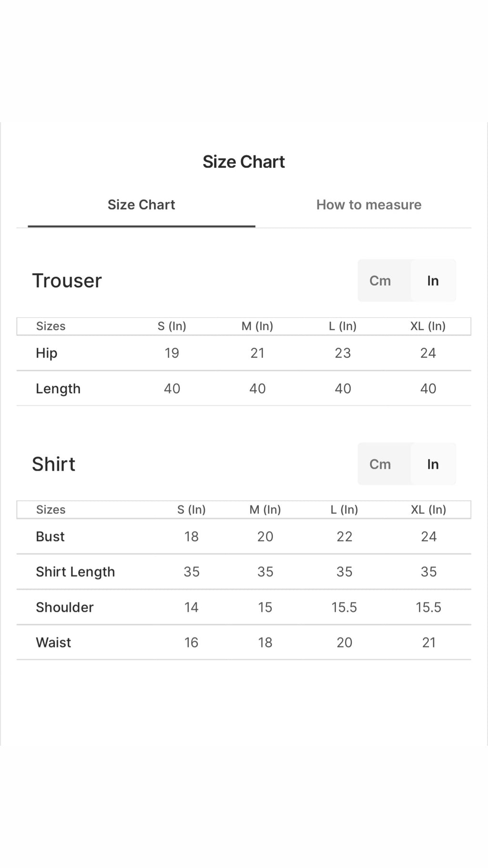The image size is (488, 868).
Task: Click the Shoulder row label
Action: point(64,607)
